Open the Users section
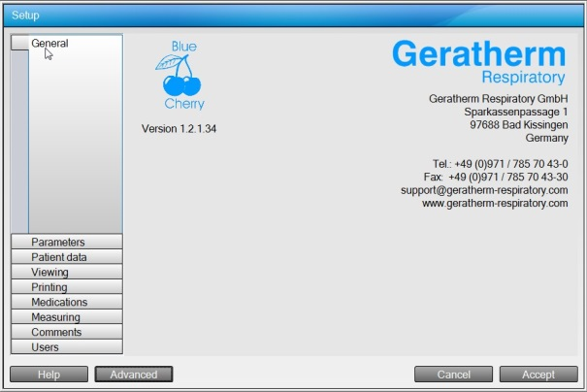Image resolution: width=587 pixels, height=392 pixels. [x=67, y=346]
